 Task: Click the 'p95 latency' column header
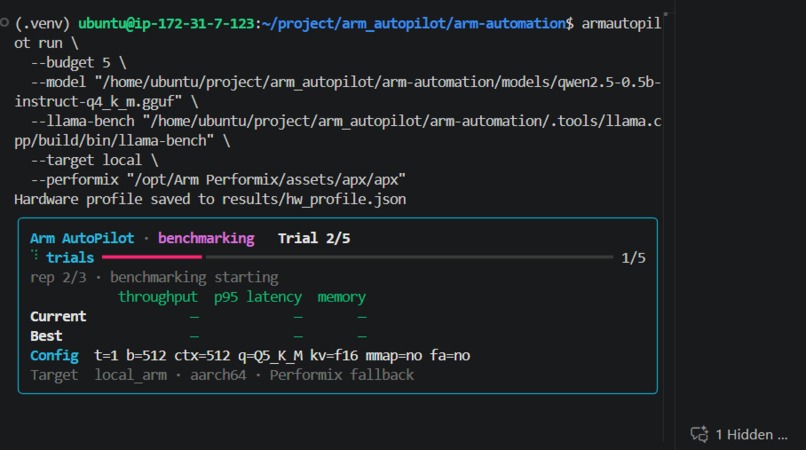coord(258,297)
